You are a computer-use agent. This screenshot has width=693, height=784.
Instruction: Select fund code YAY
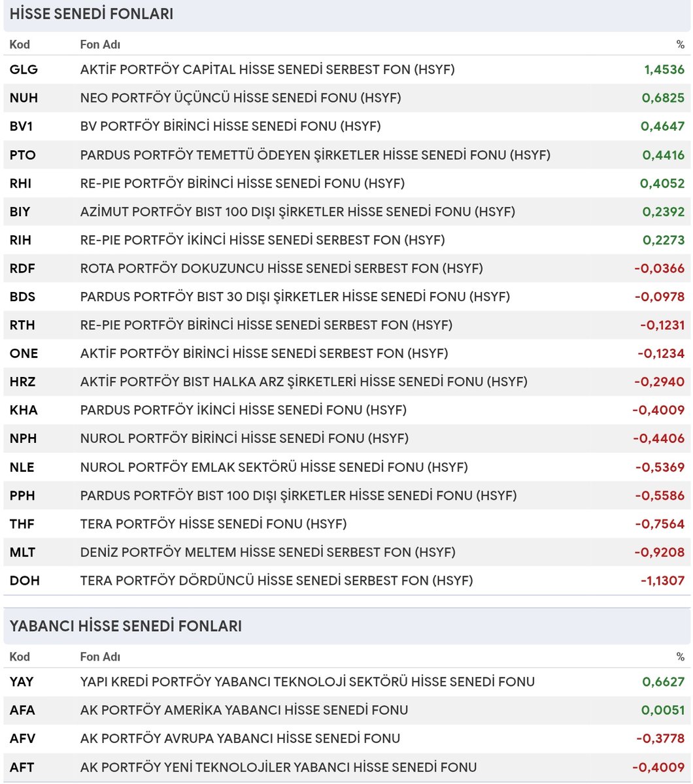(x=22, y=682)
